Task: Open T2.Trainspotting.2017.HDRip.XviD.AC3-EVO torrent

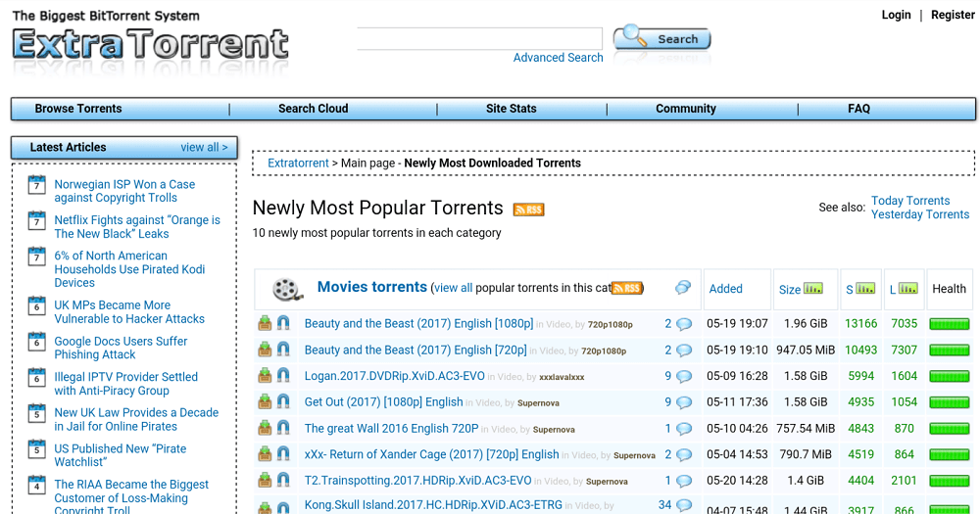Action: 417,481
